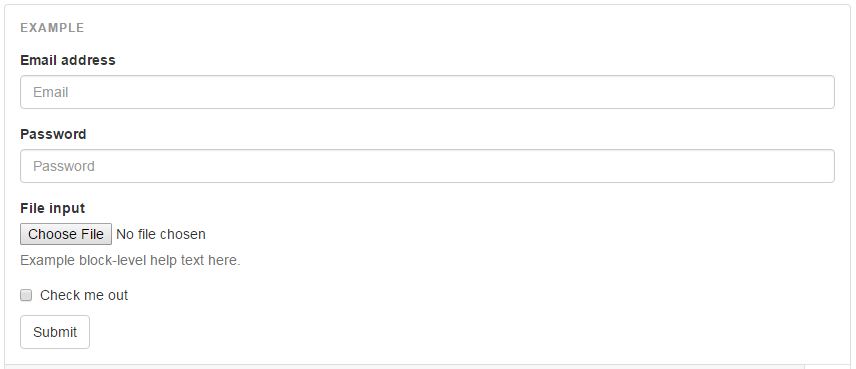Place cursor in the box under Email address
The image size is (856, 369).
(427, 92)
